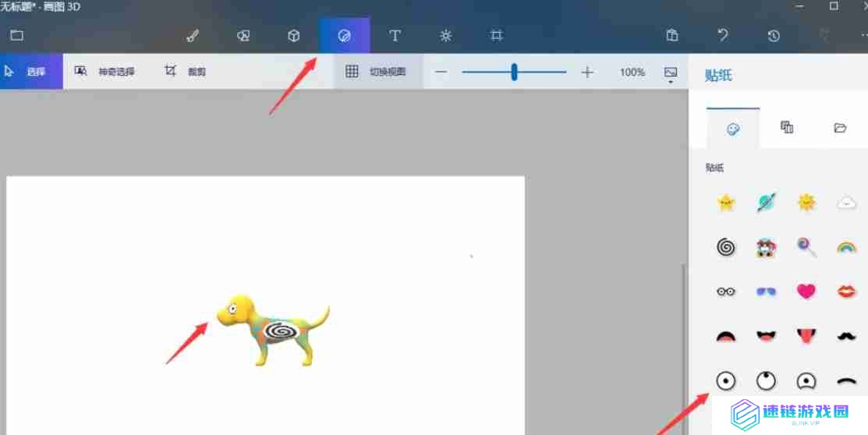The width and height of the screenshot is (868, 435).
Task: Choose the sun sticker
Action: (x=806, y=203)
